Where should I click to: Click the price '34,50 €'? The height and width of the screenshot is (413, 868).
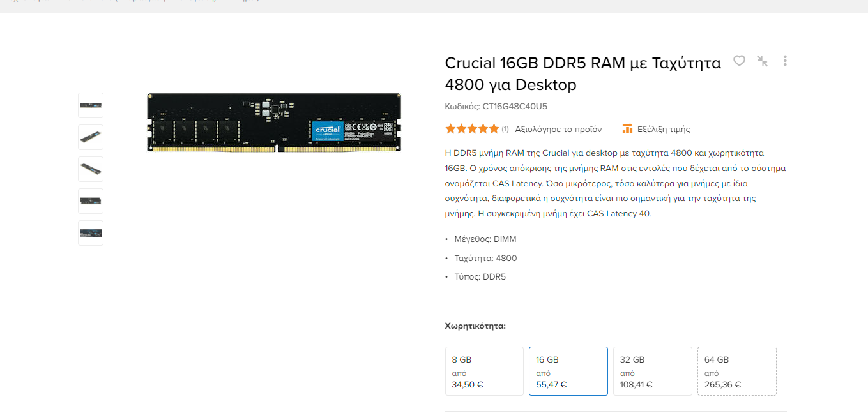pyautogui.click(x=468, y=385)
